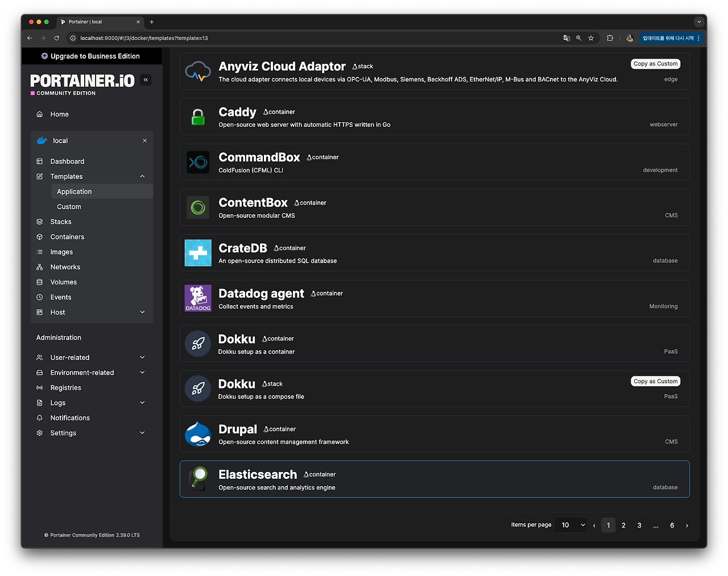Collapse the Templates submenu chevron

pyautogui.click(x=142, y=177)
